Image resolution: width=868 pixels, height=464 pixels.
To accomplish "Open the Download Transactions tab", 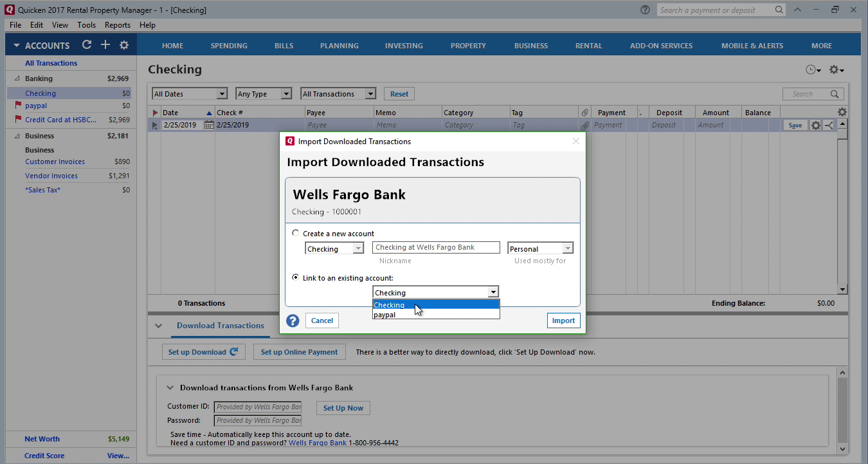I will point(221,326).
